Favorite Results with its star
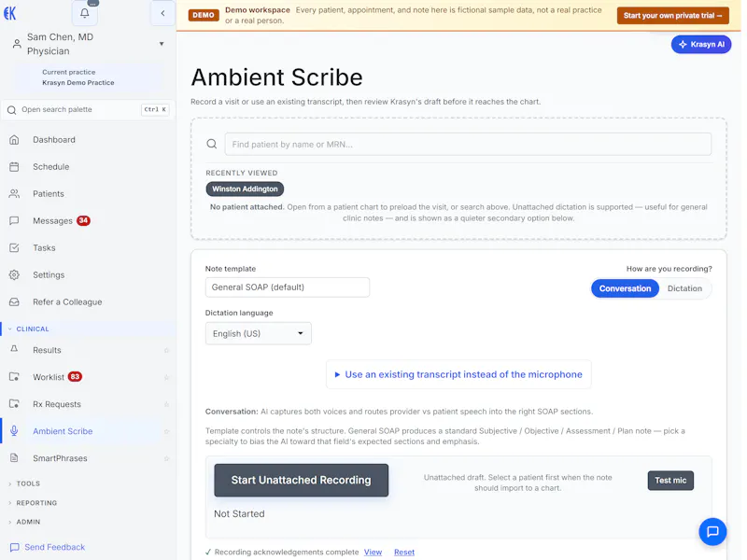 (166, 351)
